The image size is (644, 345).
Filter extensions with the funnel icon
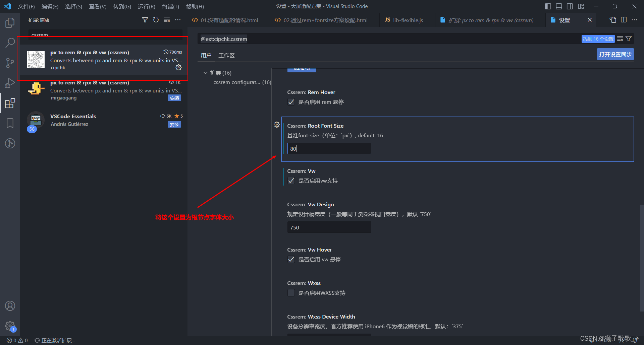coord(145,20)
